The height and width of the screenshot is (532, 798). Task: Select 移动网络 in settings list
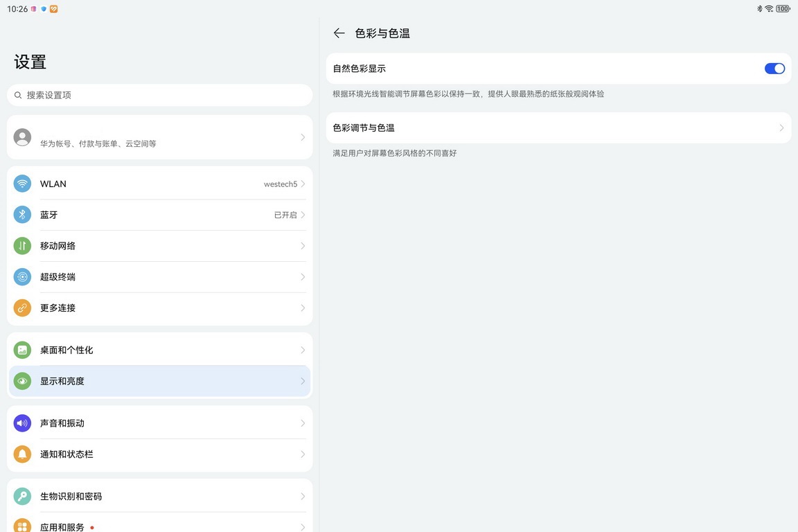(160, 246)
